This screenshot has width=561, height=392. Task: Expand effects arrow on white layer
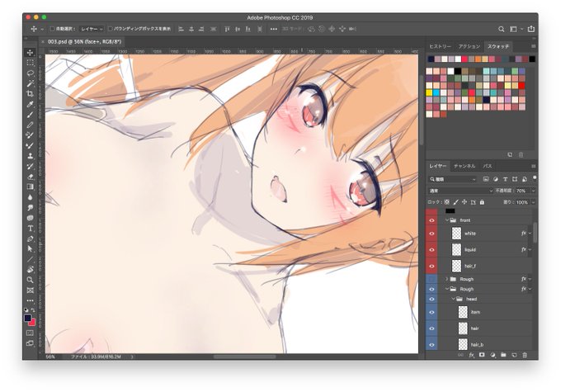click(530, 234)
